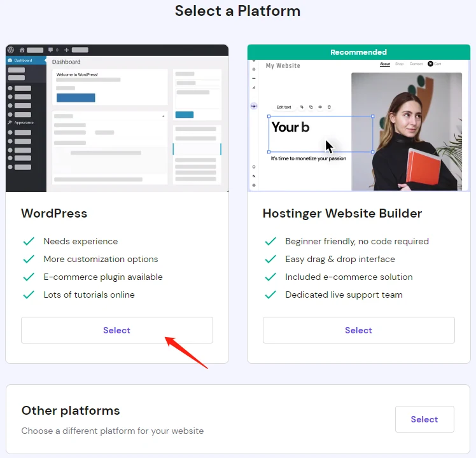Click the Other platforms heading

coord(71,411)
